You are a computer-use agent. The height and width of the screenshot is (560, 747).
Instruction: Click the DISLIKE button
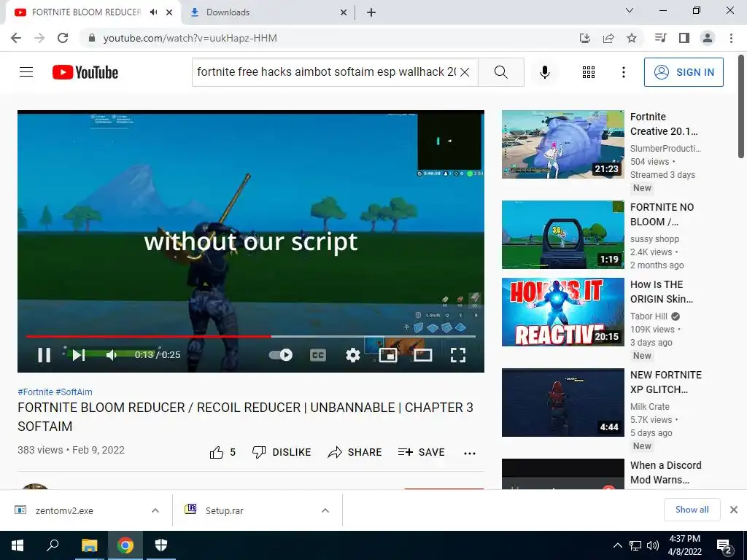[282, 452]
